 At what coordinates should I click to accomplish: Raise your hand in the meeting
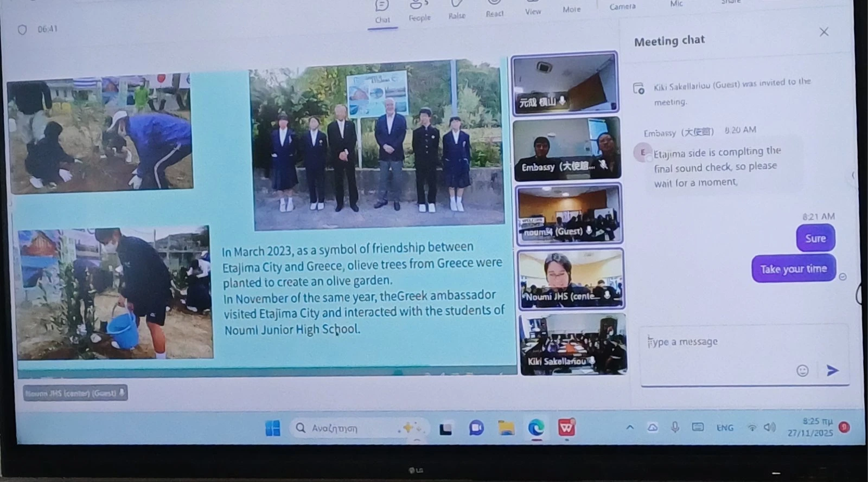pyautogui.click(x=457, y=10)
